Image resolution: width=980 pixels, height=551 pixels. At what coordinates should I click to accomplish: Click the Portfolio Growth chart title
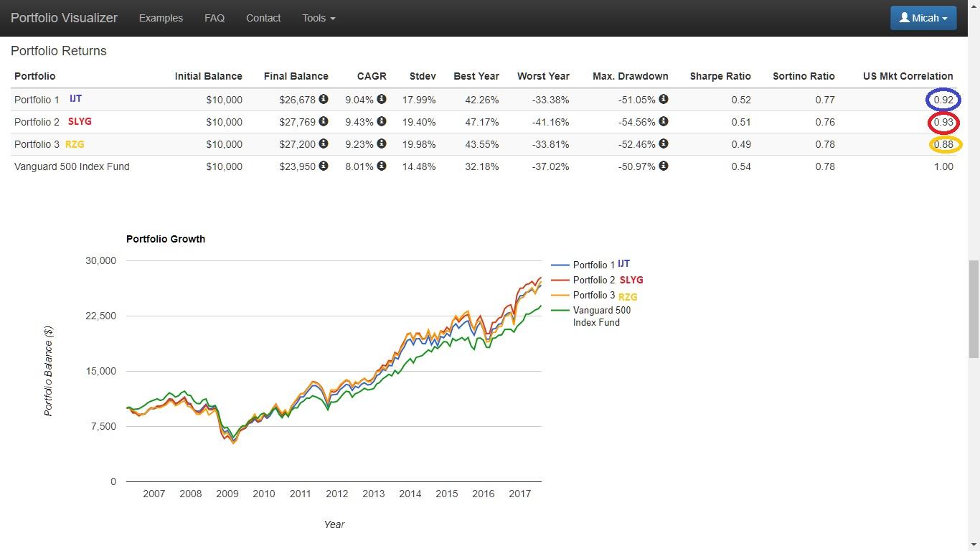[x=166, y=239]
